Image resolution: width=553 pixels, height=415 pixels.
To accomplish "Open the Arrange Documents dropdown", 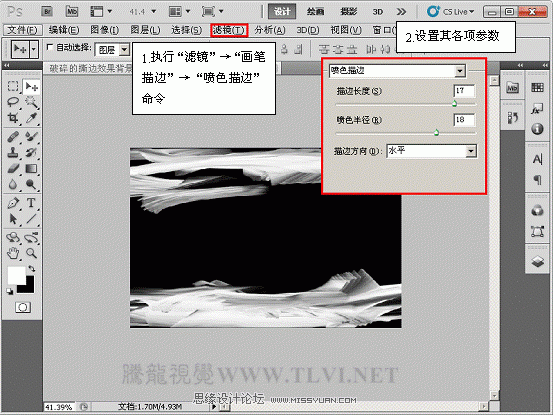I will click(180, 12).
